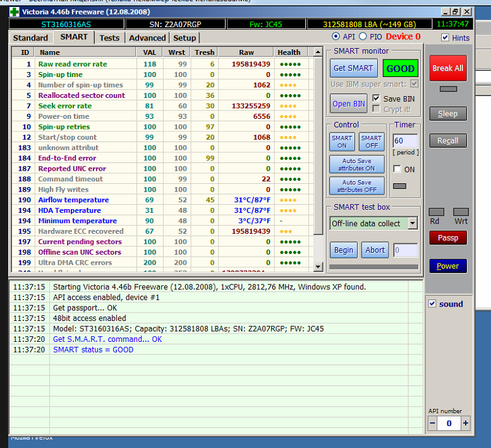The width and height of the screenshot is (491, 448).
Task: Increase API number with plus button
Action: click(466, 423)
